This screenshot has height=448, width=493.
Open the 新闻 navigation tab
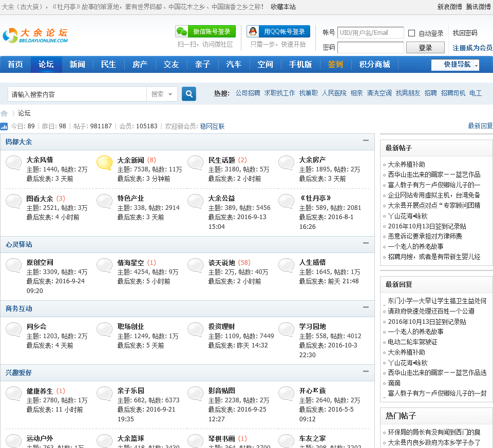click(x=77, y=65)
